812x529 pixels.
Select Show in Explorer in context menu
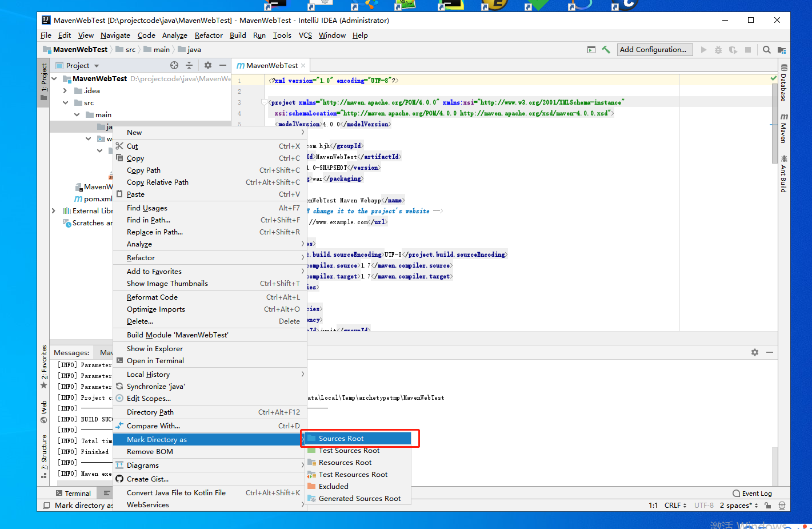(210, 349)
